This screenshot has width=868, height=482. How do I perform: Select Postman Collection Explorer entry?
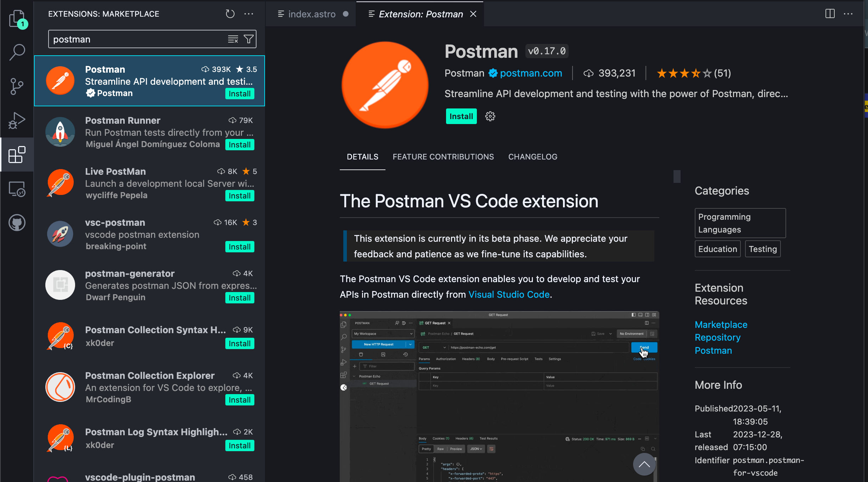click(x=150, y=387)
